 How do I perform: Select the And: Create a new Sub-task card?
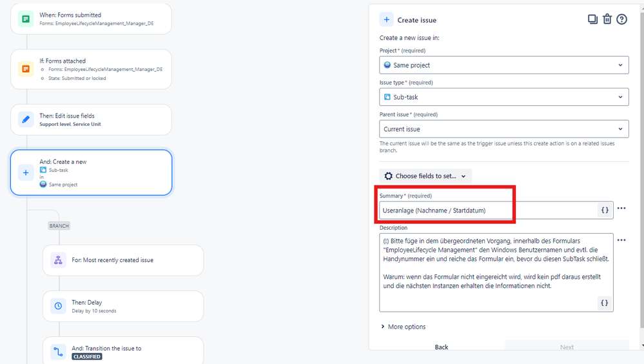point(91,173)
